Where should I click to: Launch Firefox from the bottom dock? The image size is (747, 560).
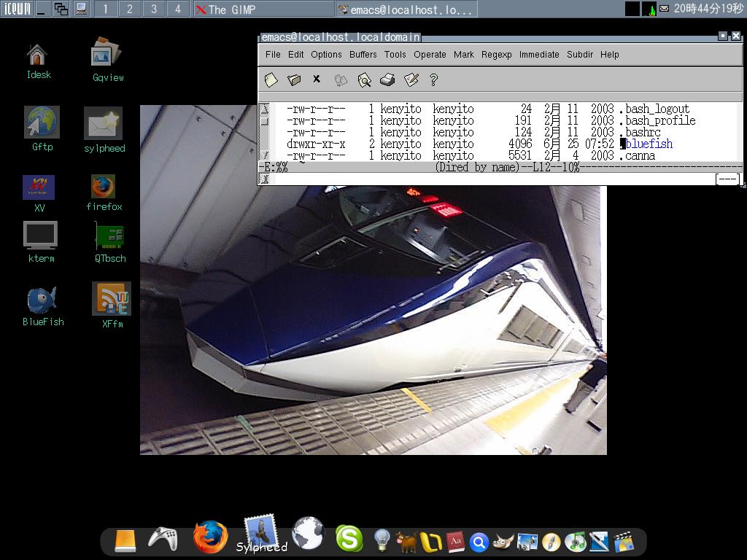[210, 538]
